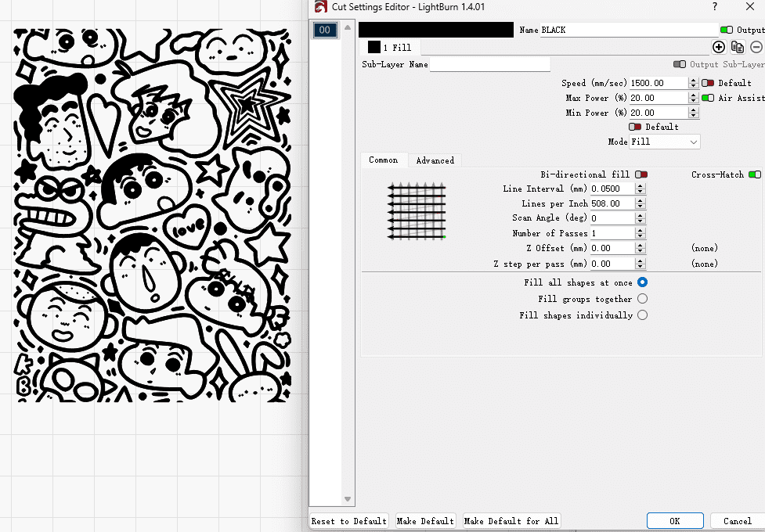The width and height of the screenshot is (765, 532).
Task: Click the help question mark icon
Action: (x=715, y=6)
